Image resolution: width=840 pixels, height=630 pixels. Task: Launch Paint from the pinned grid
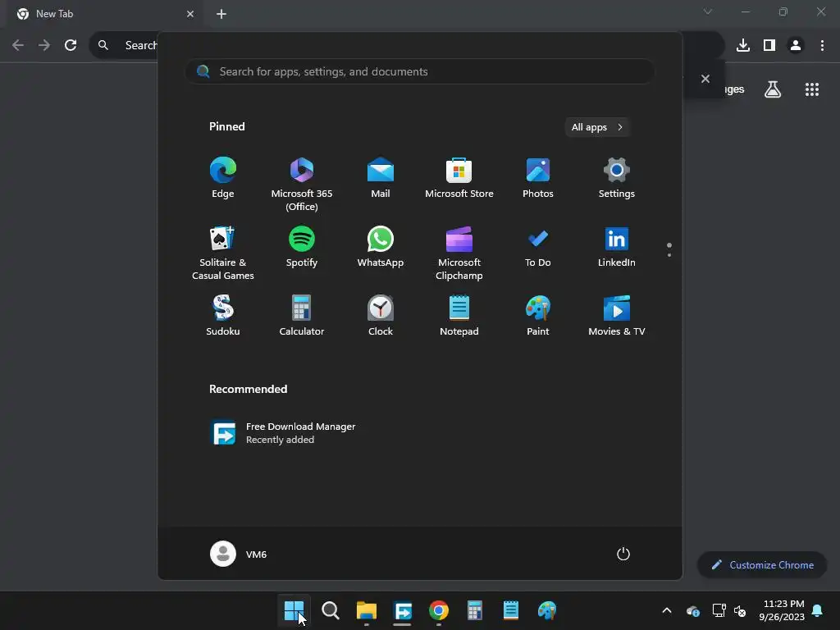point(538,316)
